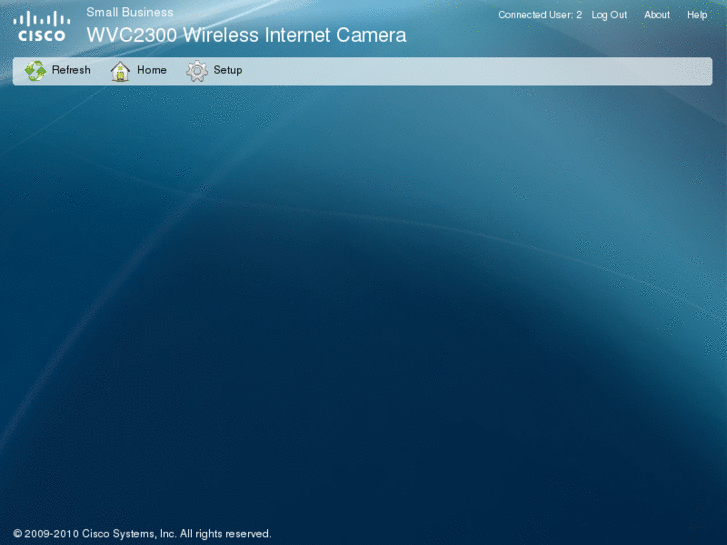This screenshot has width=727, height=545.
Task: Open the About link
Action: click(657, 15)
